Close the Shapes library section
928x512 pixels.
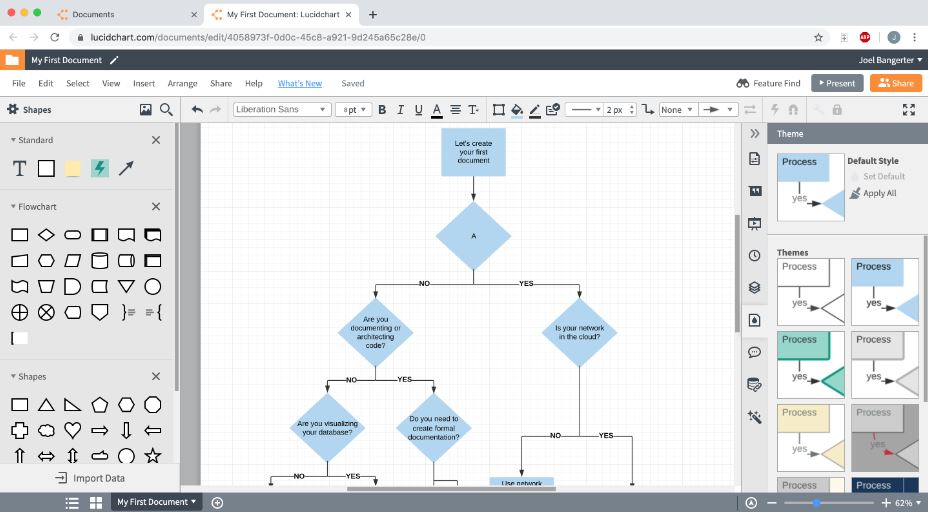pos(156,376)
